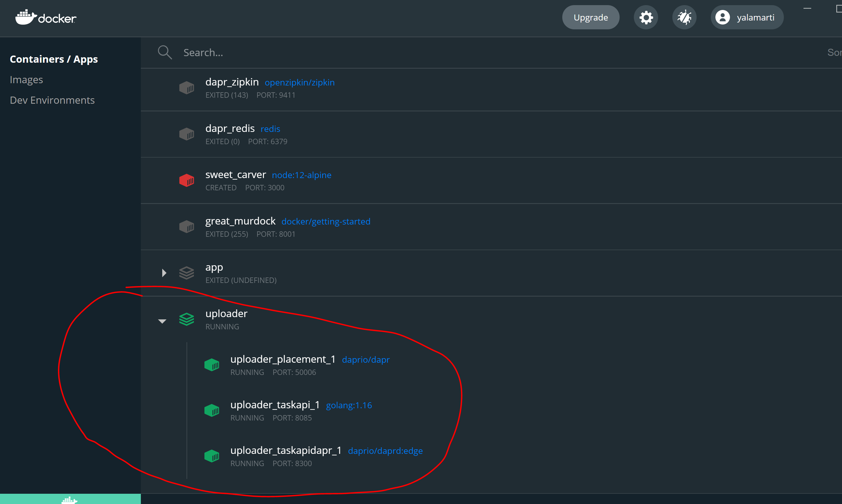Click the dapr_zipkin grey container icon
Image resolution: width=842 pixels, height=504 pixels.
click(x=186, y=88)
